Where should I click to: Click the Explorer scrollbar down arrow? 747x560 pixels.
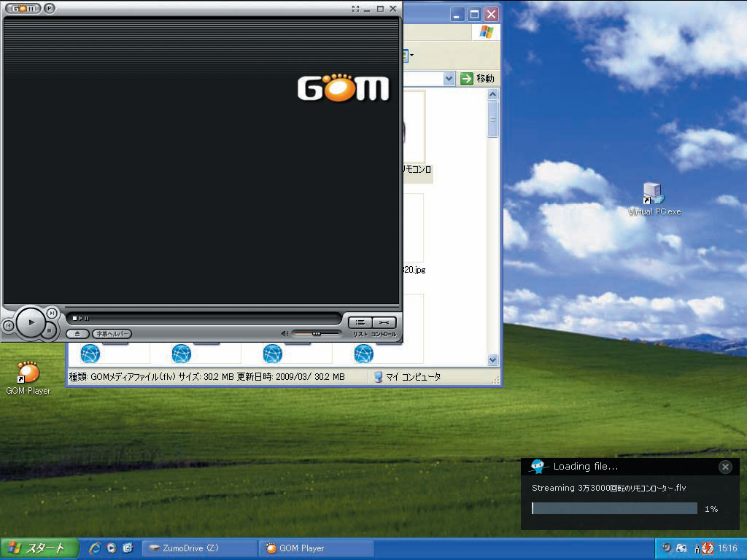(x=492, y=360)
